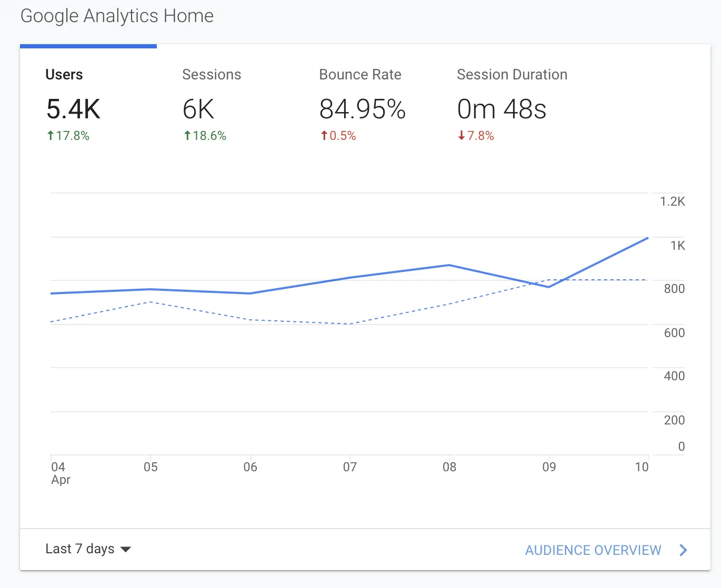This screenshot has height=588, width=721.
Task: Click the 04 Apr date label
Action: coord(61,473)
